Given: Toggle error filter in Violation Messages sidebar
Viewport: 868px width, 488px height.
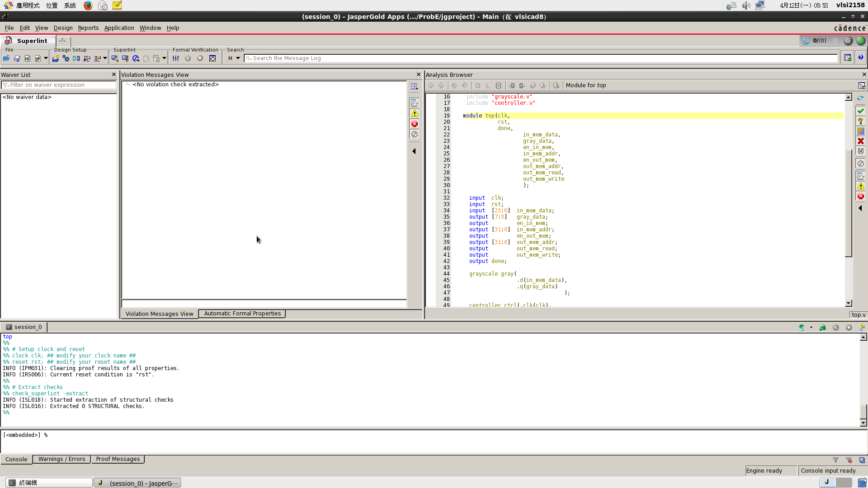Looking at the screenshot, I should [414, 124].
